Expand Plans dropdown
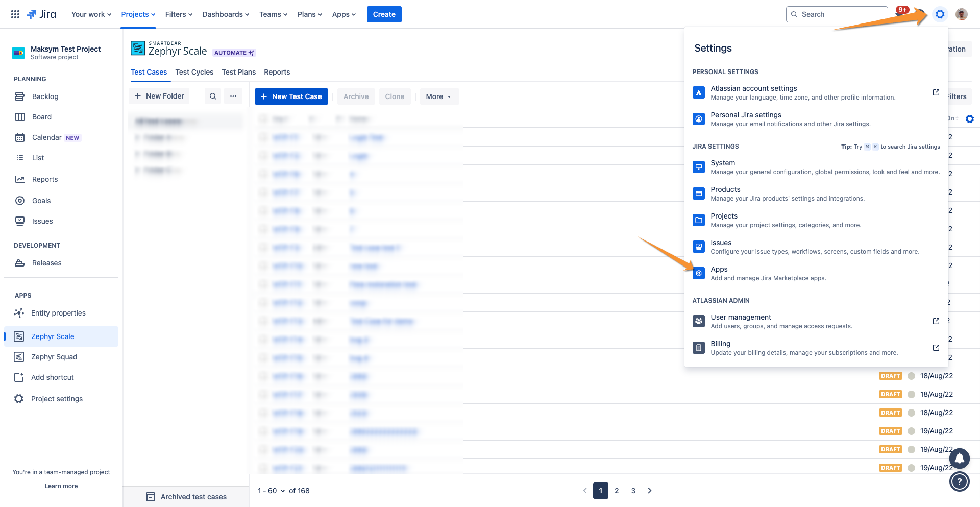Image resolution: width=980 pixels, height=507 pixels. (x=310, y=14)
